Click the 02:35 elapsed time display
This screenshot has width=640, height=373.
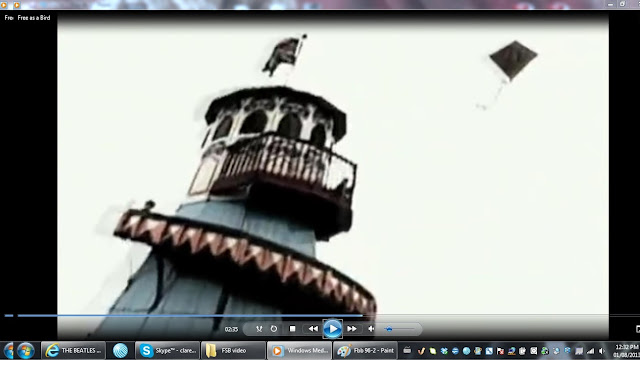[x=231, y=329]
